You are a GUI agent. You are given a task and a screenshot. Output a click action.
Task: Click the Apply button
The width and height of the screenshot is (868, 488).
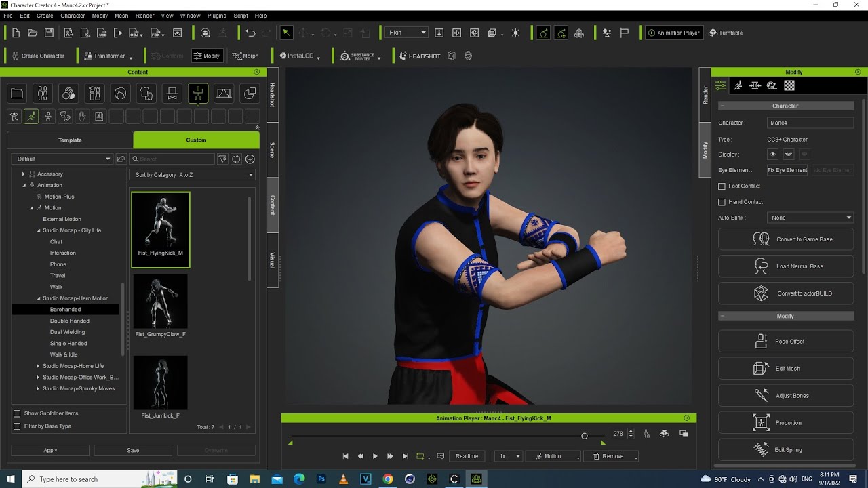coord(50,450)
